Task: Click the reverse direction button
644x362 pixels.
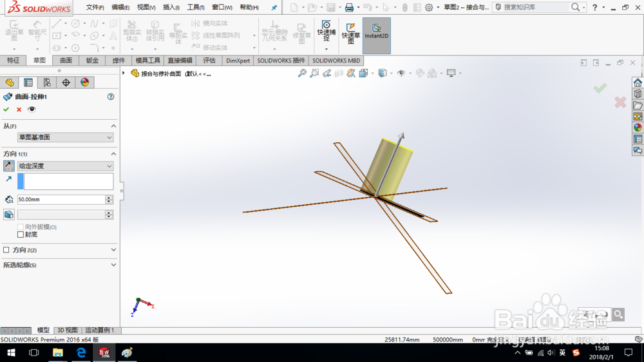Action: (x=8, y=166)
